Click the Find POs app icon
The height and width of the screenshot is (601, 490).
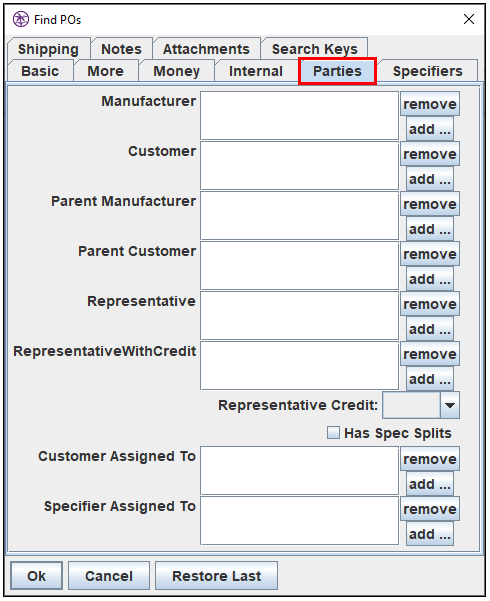tap(21, 19)
